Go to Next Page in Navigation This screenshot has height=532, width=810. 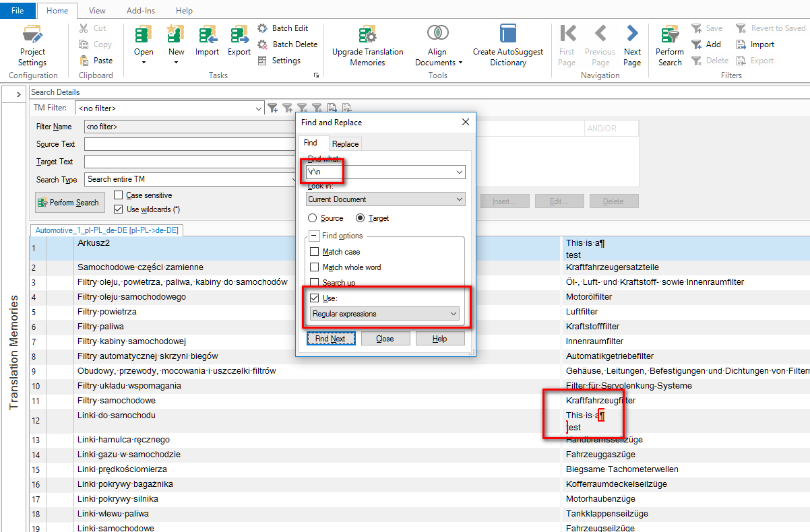click(632, 46)
